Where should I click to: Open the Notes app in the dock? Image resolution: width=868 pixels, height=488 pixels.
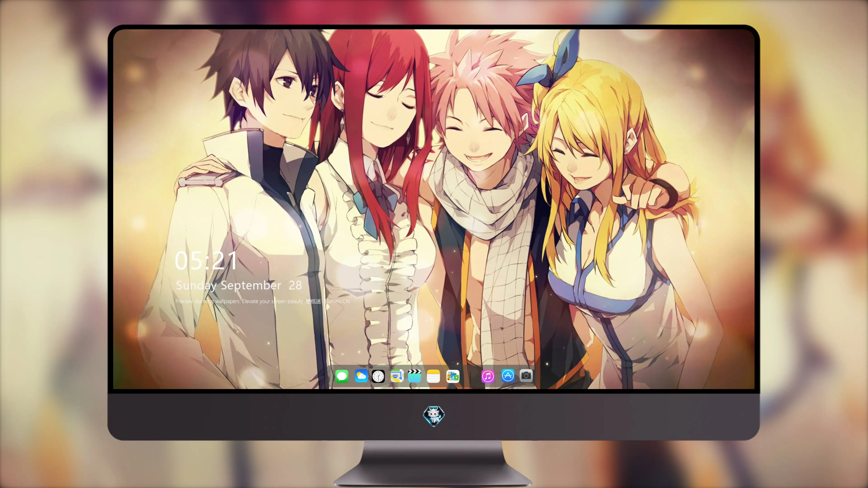(x=433, y=376)
